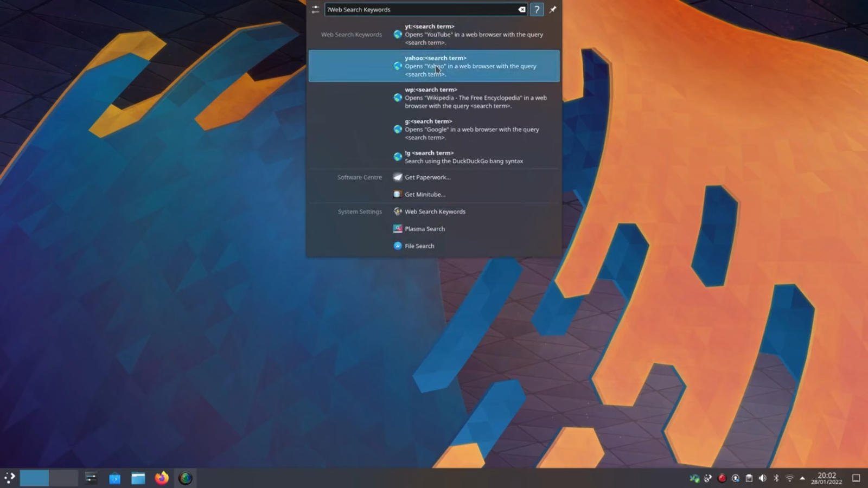Screen dimensions: 868x488
Task: Open the Discover software center from the taskbar
Action: click(114, 478)
